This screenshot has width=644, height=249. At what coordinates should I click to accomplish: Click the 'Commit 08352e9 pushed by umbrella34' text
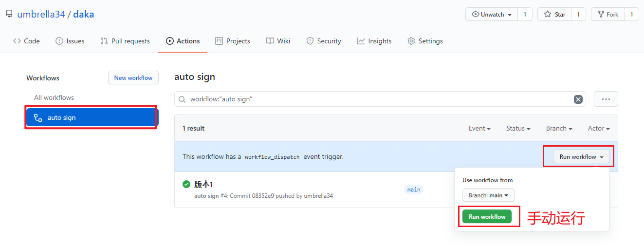tap(281, 196)
